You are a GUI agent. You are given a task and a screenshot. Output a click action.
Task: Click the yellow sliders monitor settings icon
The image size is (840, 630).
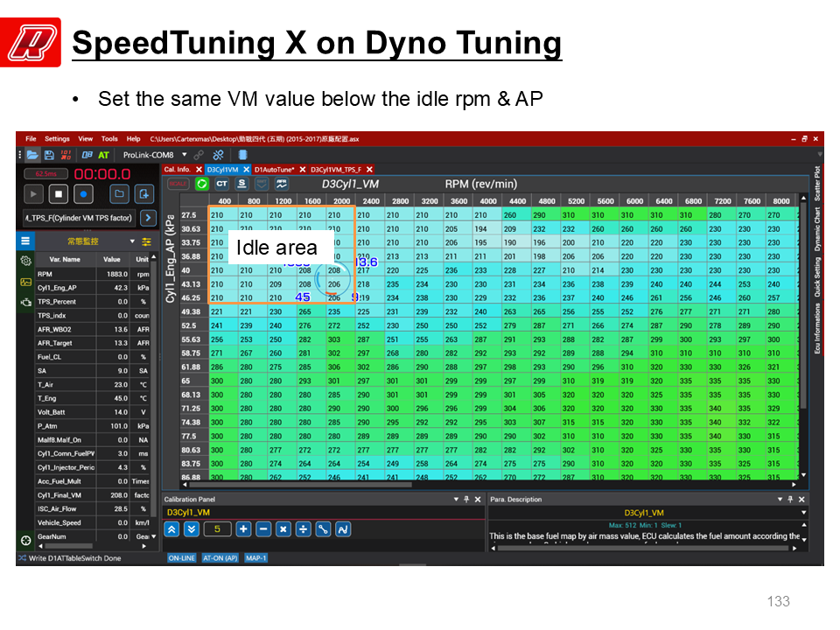coord(146,241)
